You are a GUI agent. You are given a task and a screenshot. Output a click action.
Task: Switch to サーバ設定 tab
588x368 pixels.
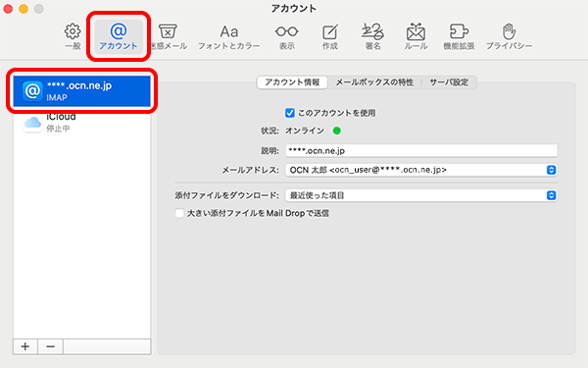coord(449,82)
